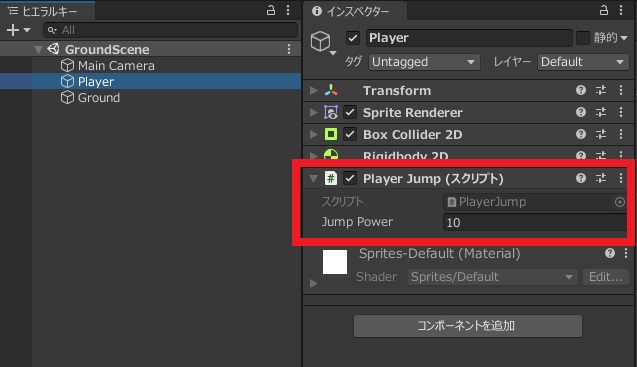Expand the Sprite Renderer component
Viewport: 637px width, 367px height.
(313, 112)
